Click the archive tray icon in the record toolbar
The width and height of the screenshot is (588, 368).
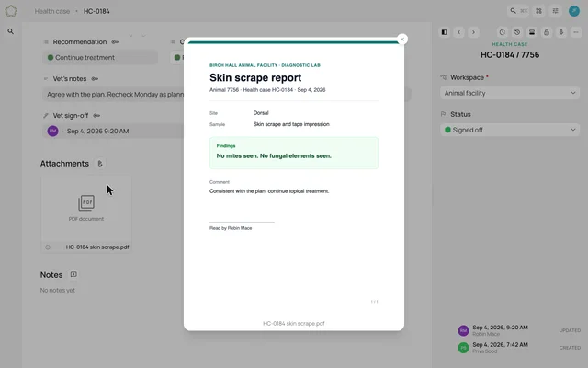[532, 32]
